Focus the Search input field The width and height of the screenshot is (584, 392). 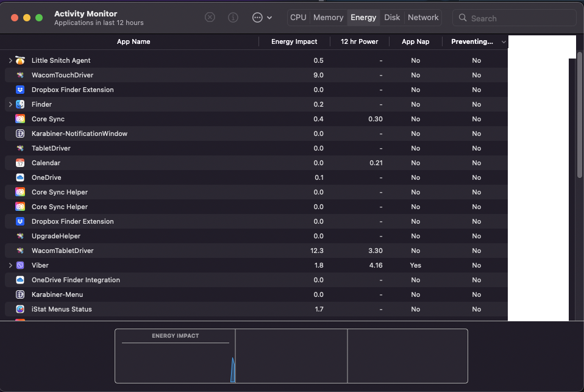point(515,18)
